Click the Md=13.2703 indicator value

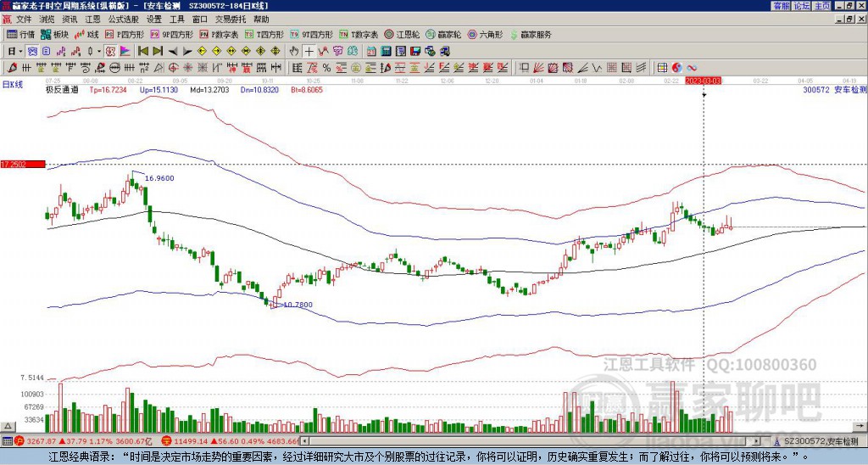(209, 90)
